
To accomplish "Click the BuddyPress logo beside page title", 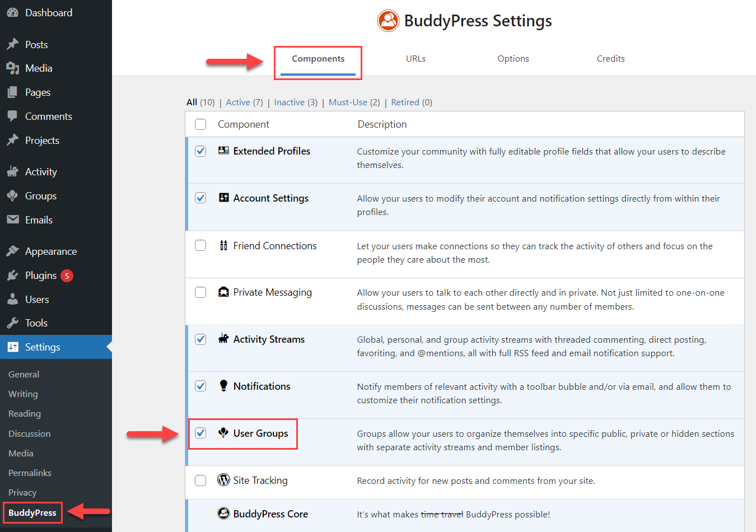I will (388, 21).
